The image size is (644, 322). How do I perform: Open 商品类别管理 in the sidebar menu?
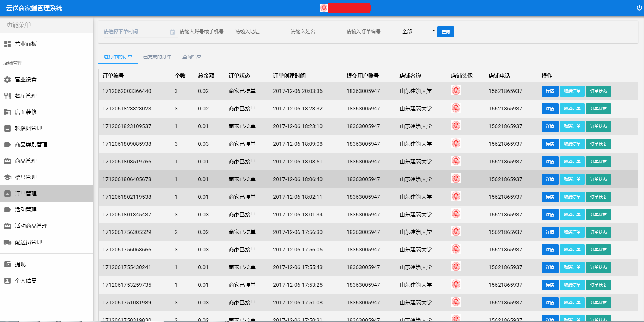tap(31, 145)
